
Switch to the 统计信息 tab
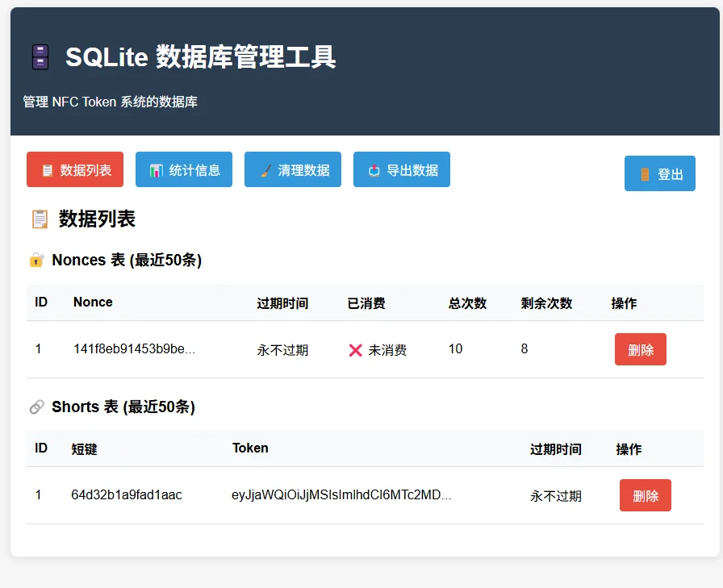pos(183,169)
